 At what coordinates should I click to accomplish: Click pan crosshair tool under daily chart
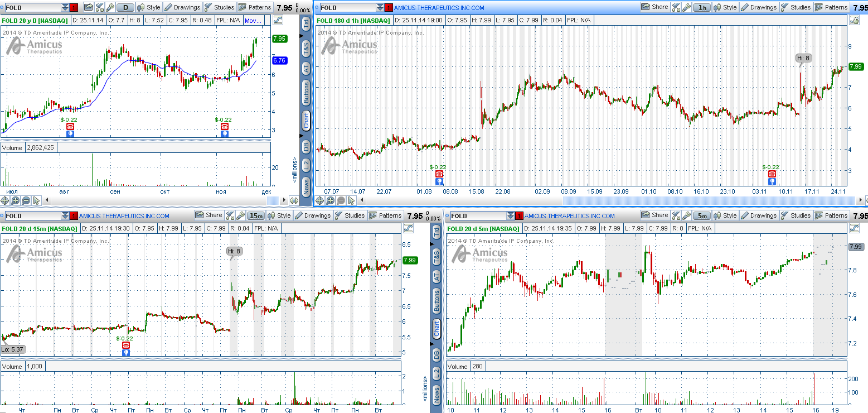5,200
